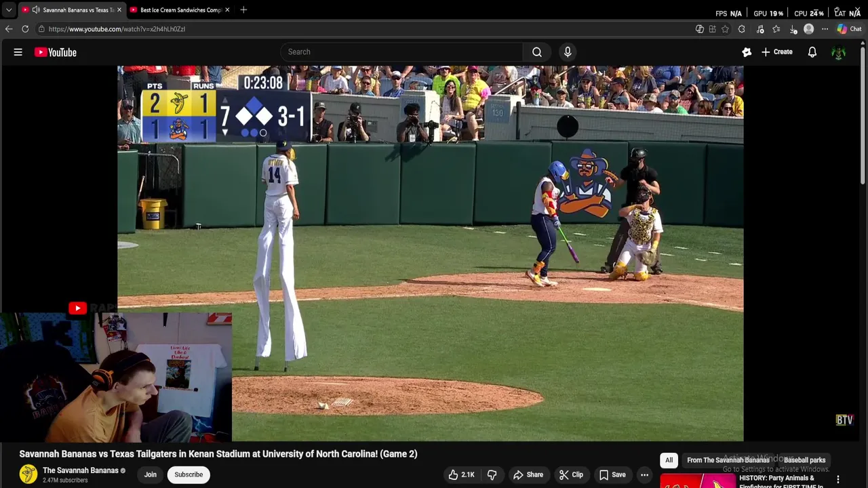Open the YouTube account avatar menu
Screen dimensions: 868x488
838,52
